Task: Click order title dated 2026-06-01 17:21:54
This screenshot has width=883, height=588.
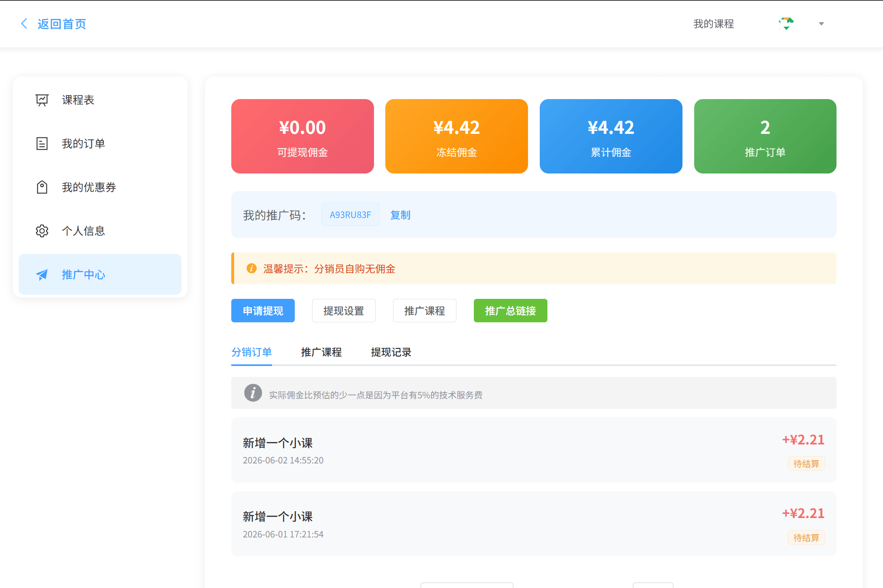Action: pos(278,516)
